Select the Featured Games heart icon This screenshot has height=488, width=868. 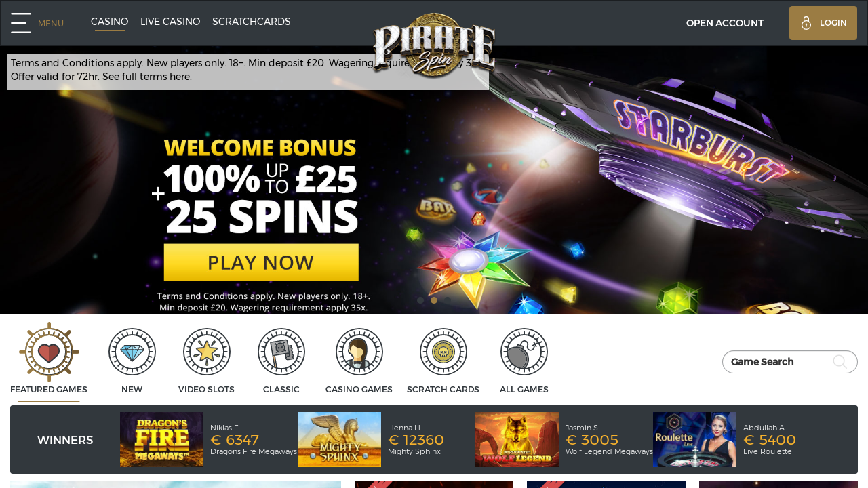(49, 352)
